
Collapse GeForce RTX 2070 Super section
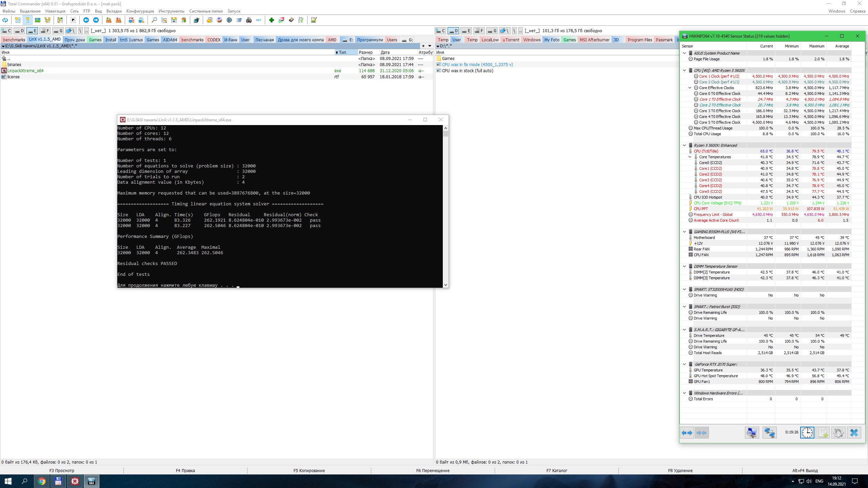coord(684,364)
